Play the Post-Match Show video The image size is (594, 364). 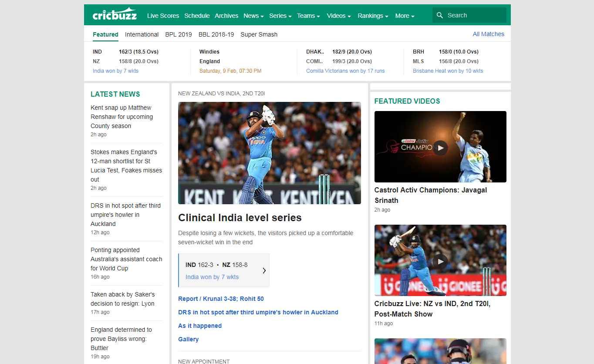tap(440, 261)
